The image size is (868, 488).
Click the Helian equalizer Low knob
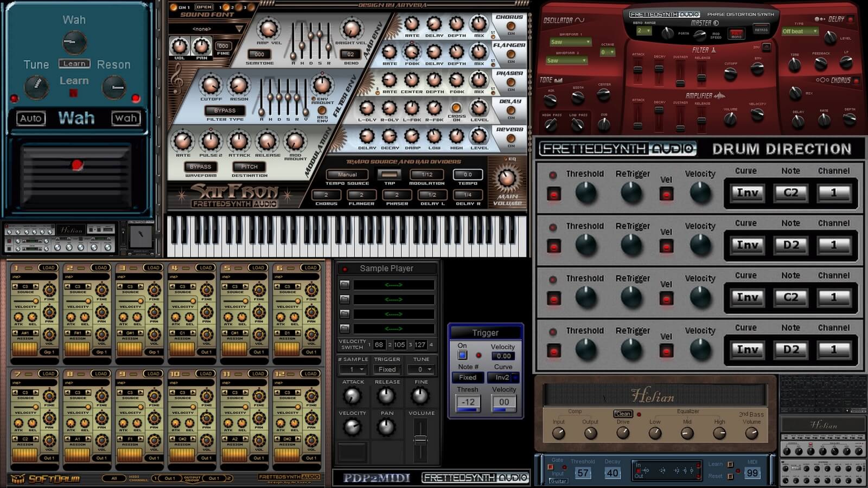[x=655, y=433]
